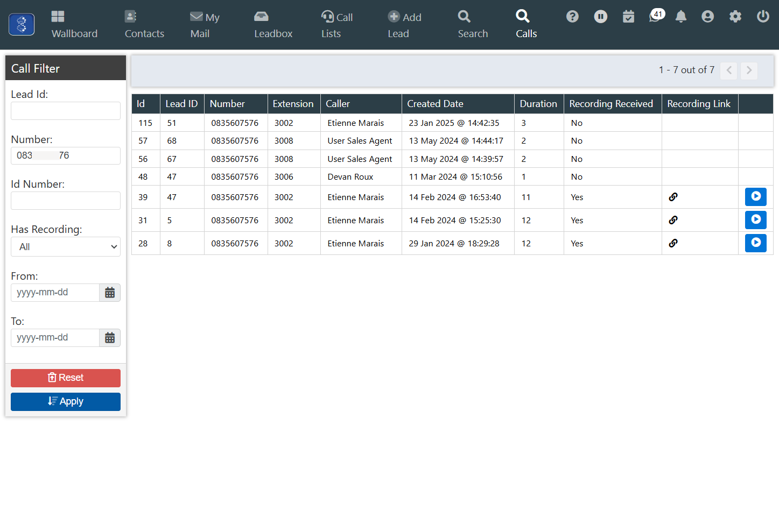Image resolution: width=779 pixels, height=532 pixels.
Task: Open recording link for call 28
Action: (673, 243)
